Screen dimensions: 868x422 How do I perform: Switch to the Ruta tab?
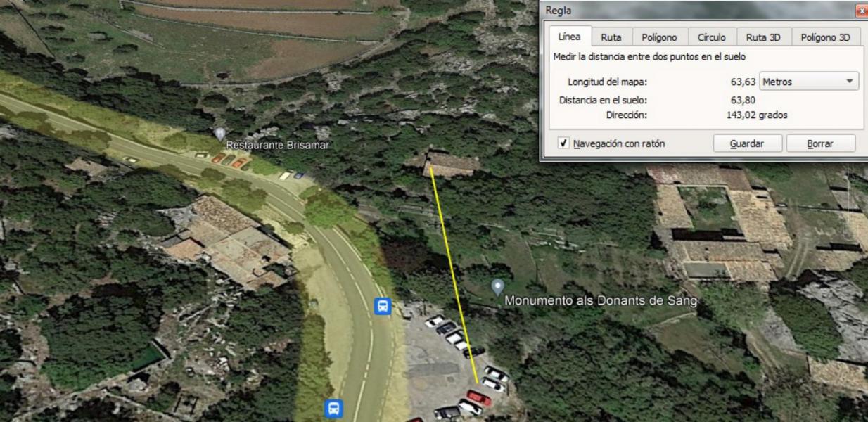(x=611, y=38)
